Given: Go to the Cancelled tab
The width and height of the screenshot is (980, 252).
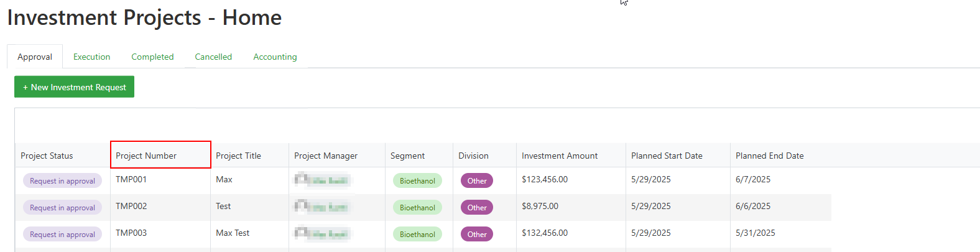Looking at the screenshot, I should click(x=213, y=57).
